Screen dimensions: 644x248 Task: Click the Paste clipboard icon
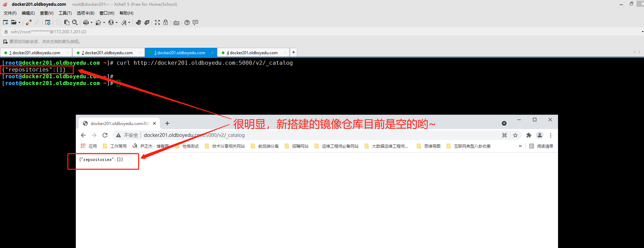point(67,22)
